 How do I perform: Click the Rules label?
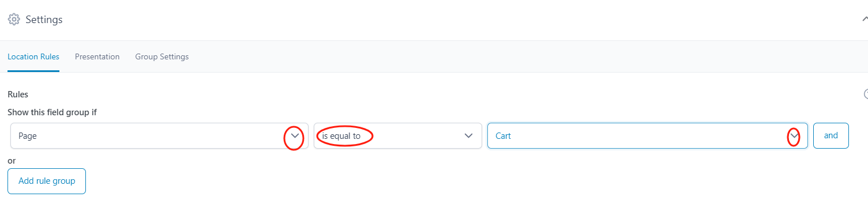point(18,94)
